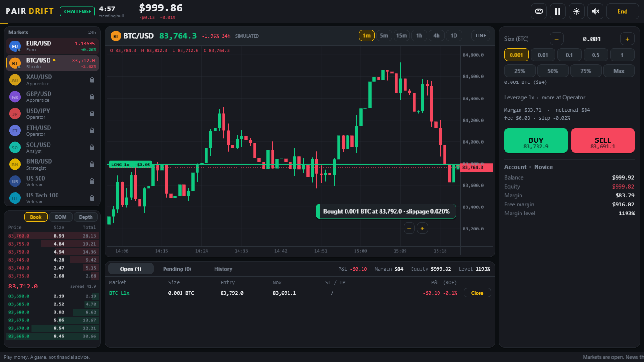The image size is (644, 362).
Task: Choose the 0.1 size preset
Action: (570, 55)
